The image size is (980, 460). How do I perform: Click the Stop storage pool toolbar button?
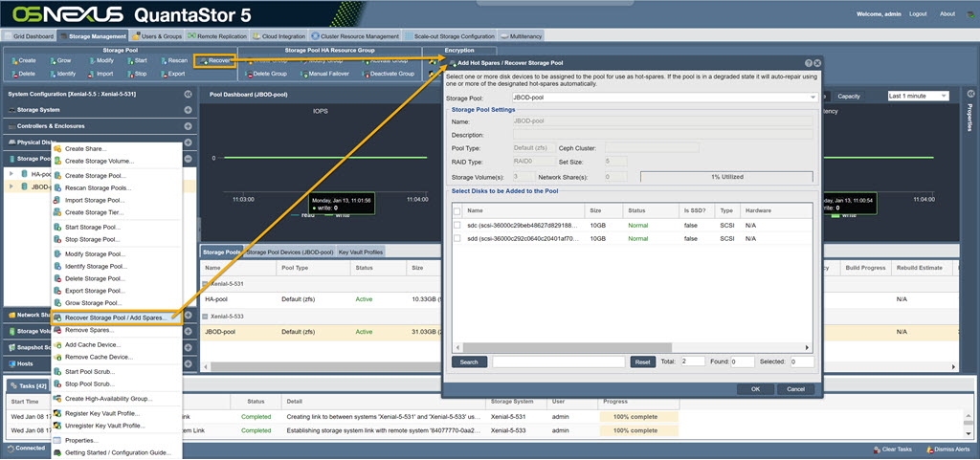[137, 74]
